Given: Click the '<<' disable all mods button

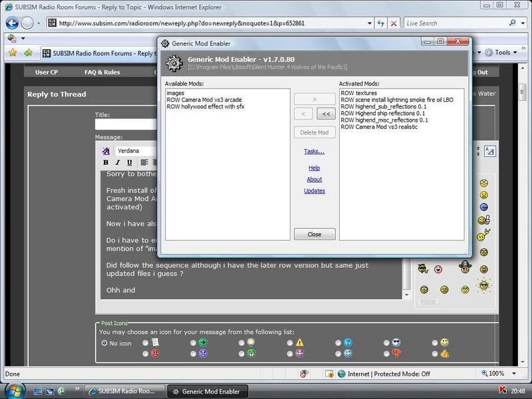Looking at the screenshot, I should coord(326,114).
